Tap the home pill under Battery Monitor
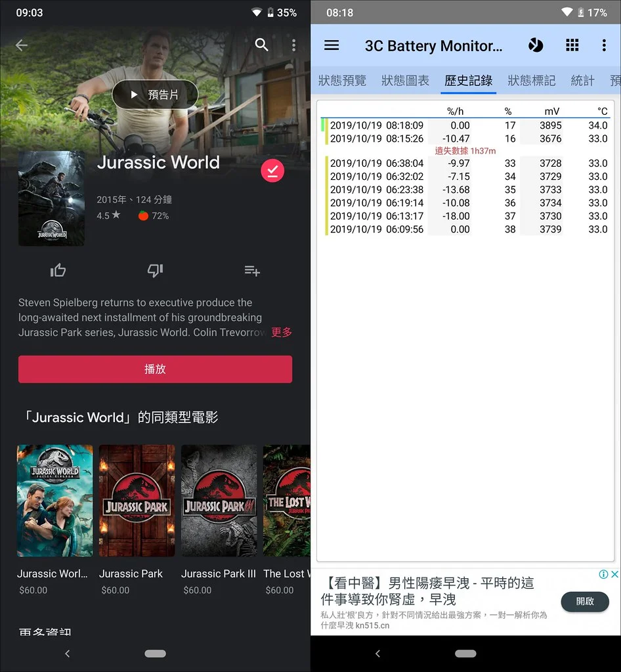 [x=465, y=654]
